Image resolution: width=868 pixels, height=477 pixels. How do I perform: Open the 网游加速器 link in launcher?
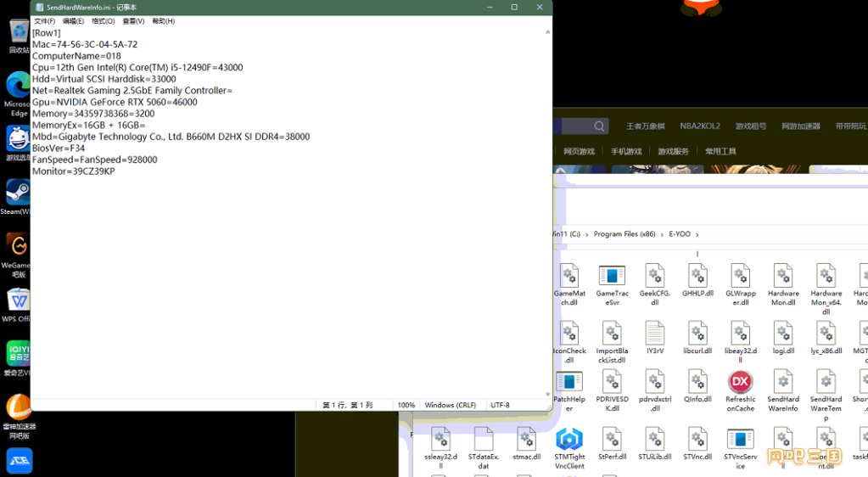click(x=800, y=126)
